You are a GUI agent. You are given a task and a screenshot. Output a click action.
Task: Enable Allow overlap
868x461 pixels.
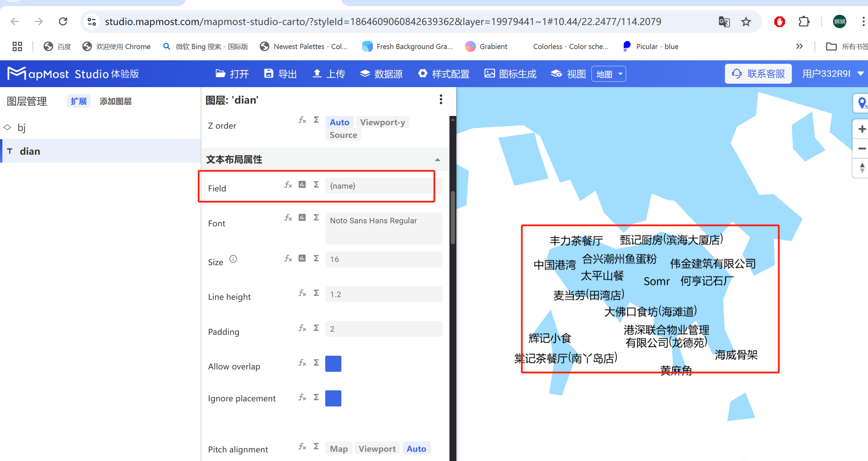click(333, 364)
